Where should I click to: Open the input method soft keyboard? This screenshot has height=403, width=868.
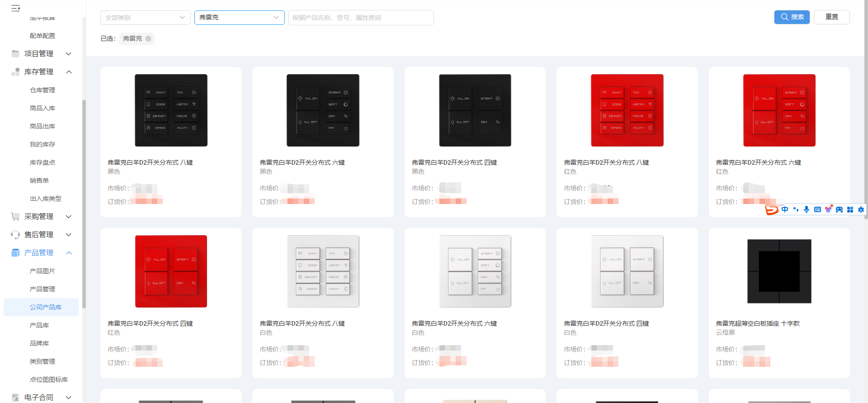point(817,209)
